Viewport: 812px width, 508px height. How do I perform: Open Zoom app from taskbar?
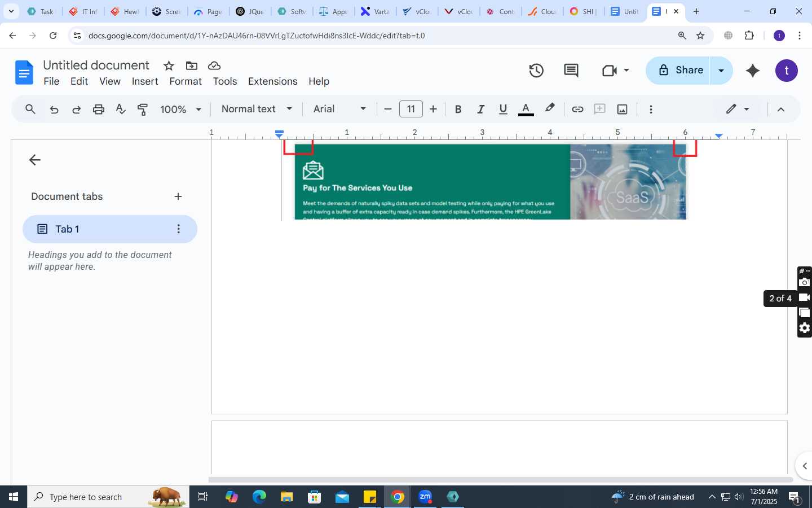pos(425,497)
